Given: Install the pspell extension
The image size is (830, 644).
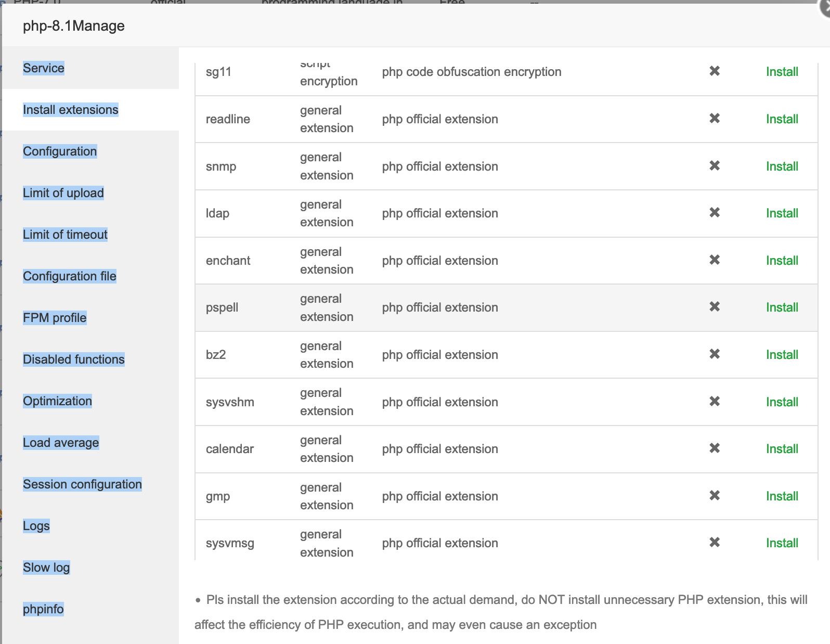Looking at the screenshot, I should 782,307.
